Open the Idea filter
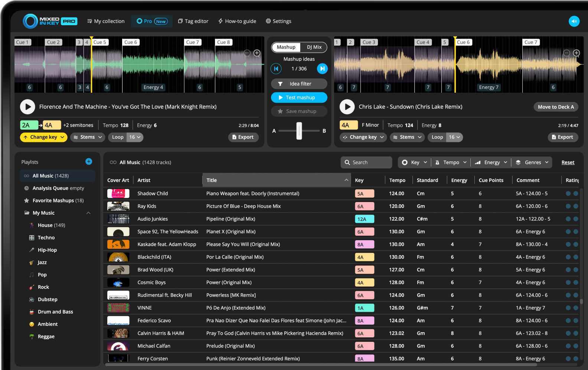 click(299, 84)
